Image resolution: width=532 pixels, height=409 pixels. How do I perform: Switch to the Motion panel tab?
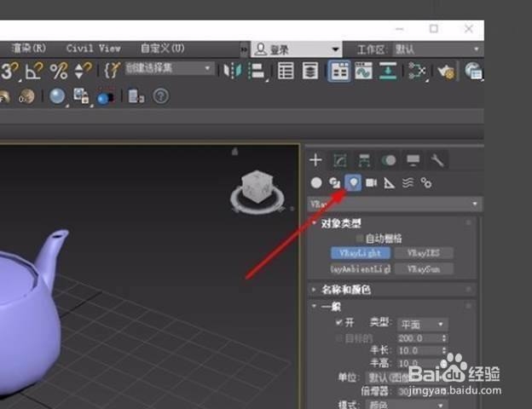[x=389, y=160]
